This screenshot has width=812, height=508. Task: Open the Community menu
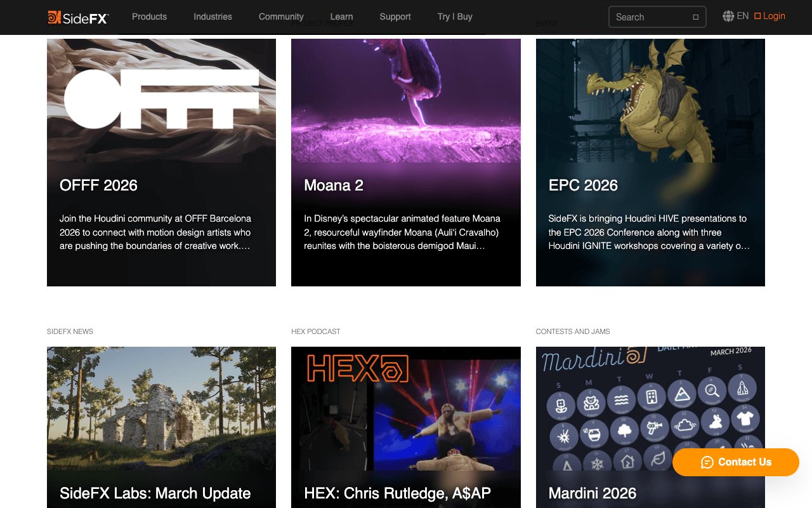pyautogui.click(x=281, y=17)
